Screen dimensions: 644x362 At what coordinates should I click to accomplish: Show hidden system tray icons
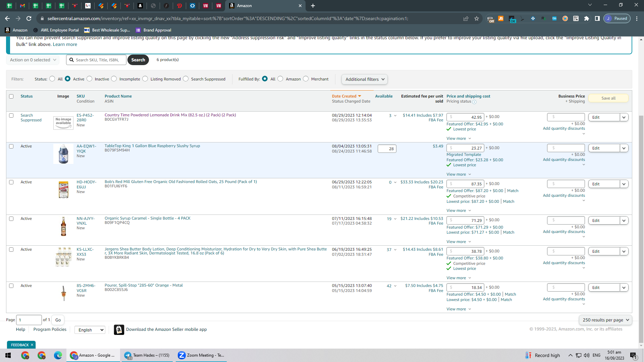point(570,355)
